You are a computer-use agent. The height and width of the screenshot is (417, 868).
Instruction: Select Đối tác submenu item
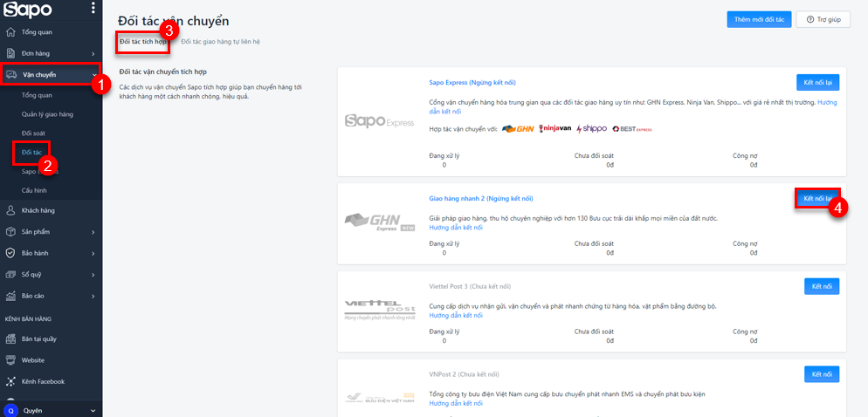(31, 152)
